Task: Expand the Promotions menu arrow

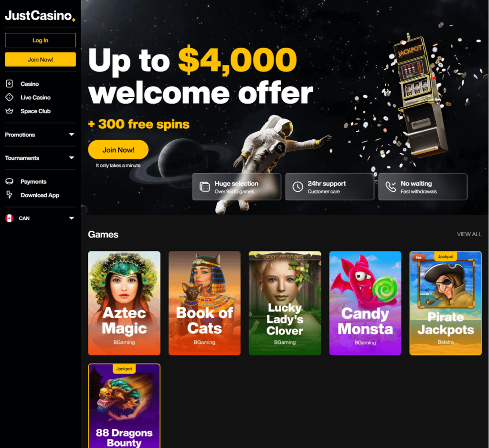Action: 72,135
